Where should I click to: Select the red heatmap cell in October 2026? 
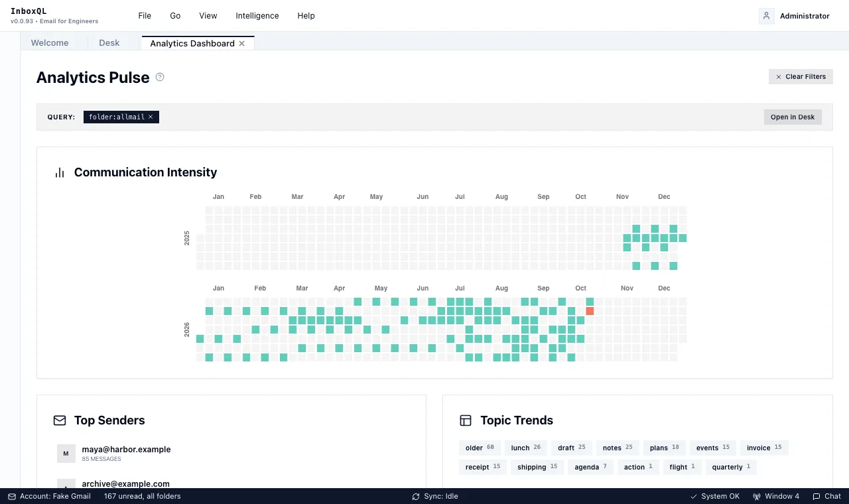[590, 311]
